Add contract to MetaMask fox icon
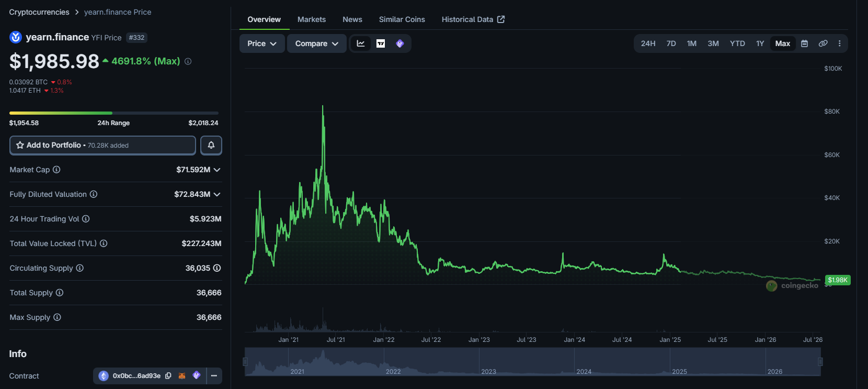The width and height of the screenshot is (868, 389). point(182,375)
